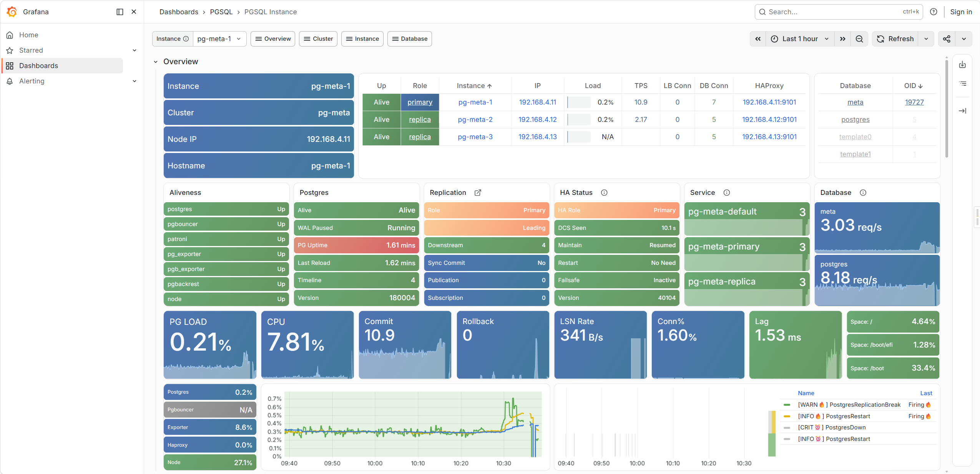
Task: Show Service panel info icon
Action: tap(726, 193)
